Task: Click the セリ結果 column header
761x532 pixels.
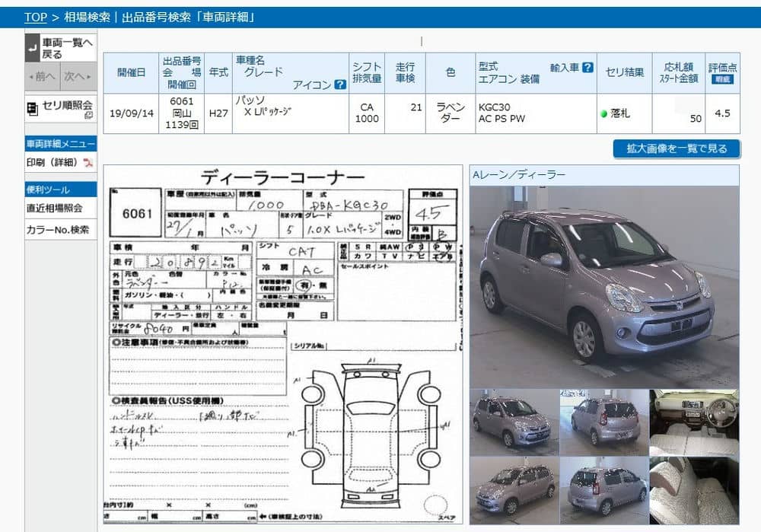Action: click(x=624, y=73)
